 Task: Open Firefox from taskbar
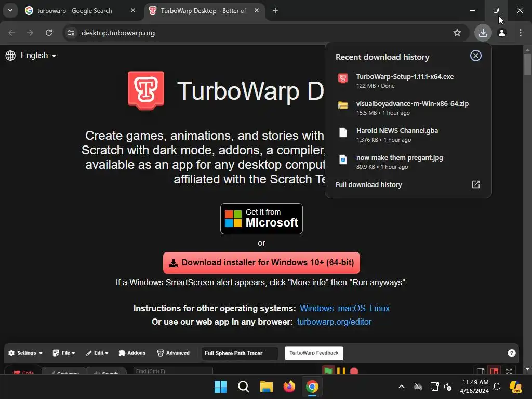pos(289,387)
